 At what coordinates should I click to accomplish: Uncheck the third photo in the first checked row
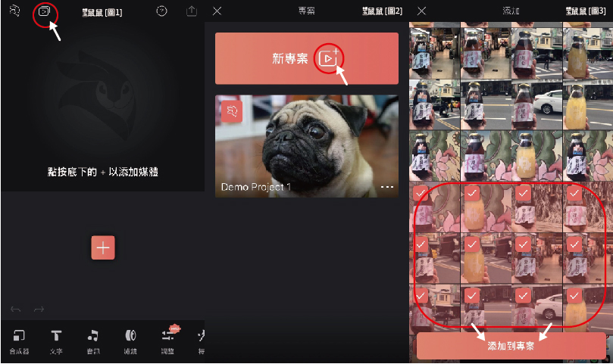pos(523,192)
